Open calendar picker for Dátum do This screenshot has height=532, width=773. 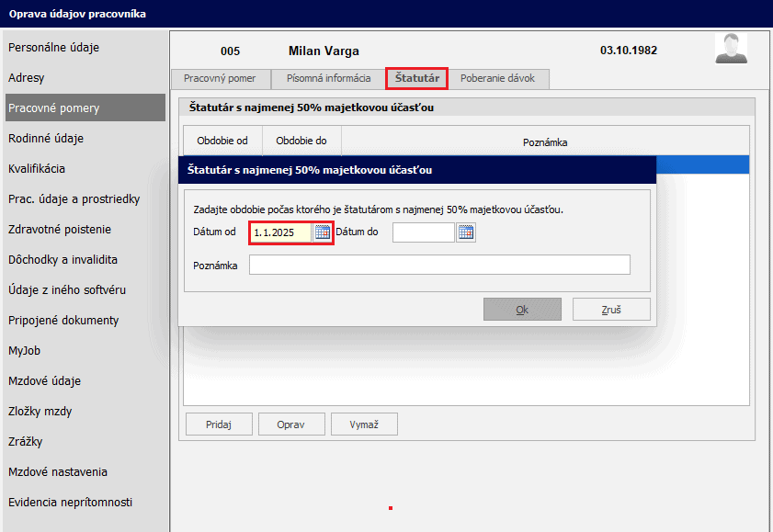point(466,232)
